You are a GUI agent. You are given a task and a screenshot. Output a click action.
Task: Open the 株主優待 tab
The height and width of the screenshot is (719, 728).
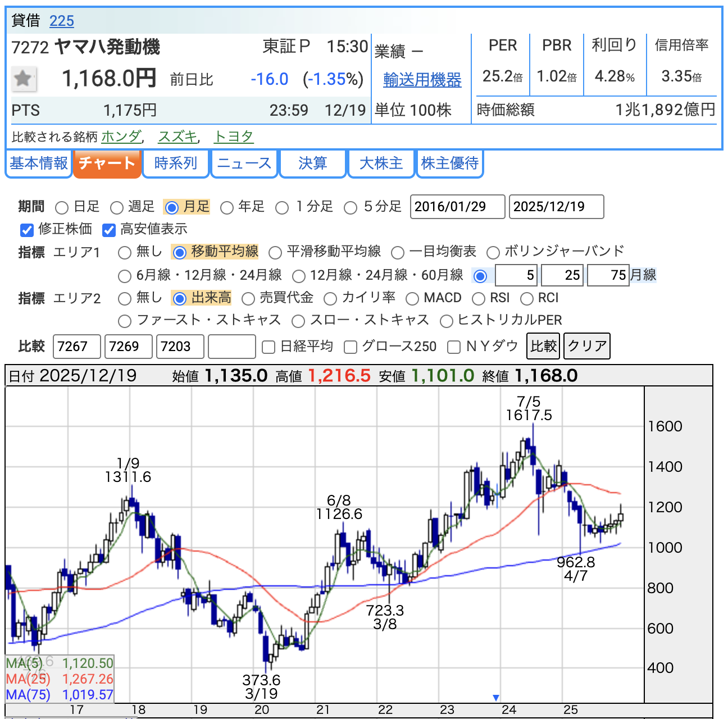tap(449, 163)
